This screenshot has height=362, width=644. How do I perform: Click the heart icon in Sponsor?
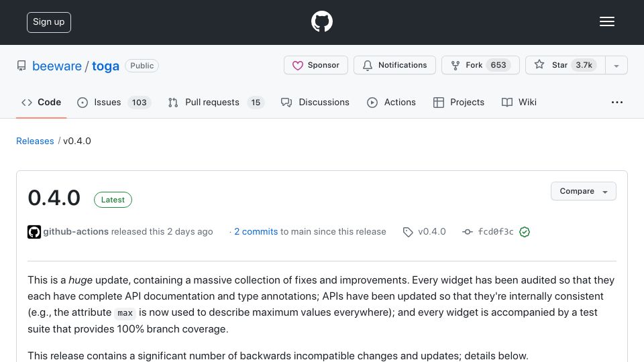click(298, 66)
